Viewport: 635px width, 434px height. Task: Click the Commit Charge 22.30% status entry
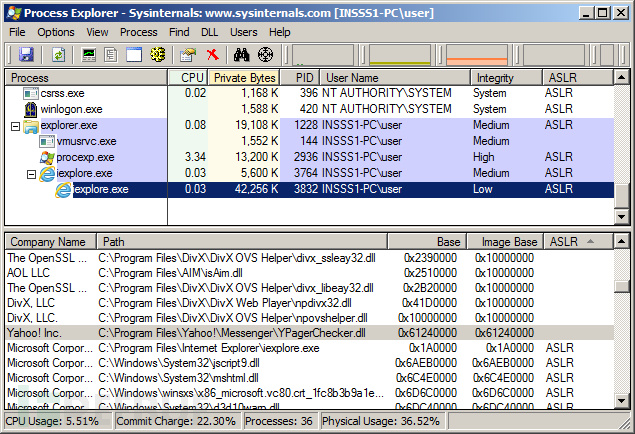click(x=177, y=421)
